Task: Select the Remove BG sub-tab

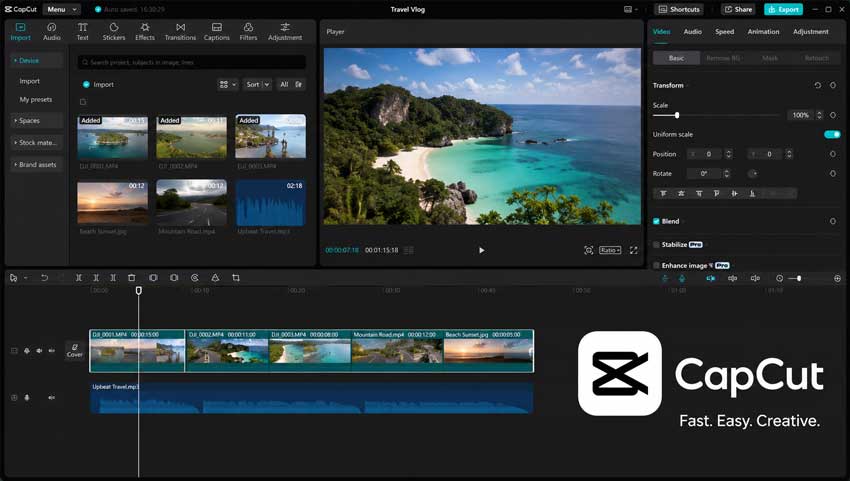Action: tap(723, 58)
